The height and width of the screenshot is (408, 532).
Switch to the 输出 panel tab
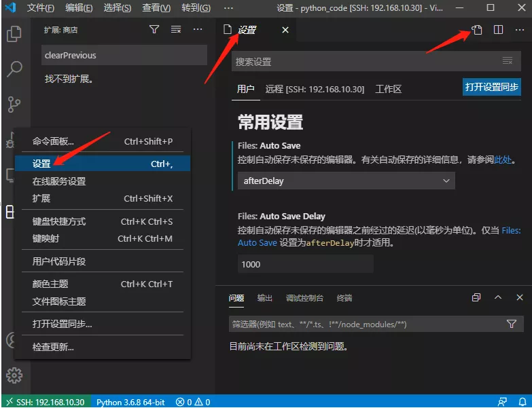(x=265, y=298)
